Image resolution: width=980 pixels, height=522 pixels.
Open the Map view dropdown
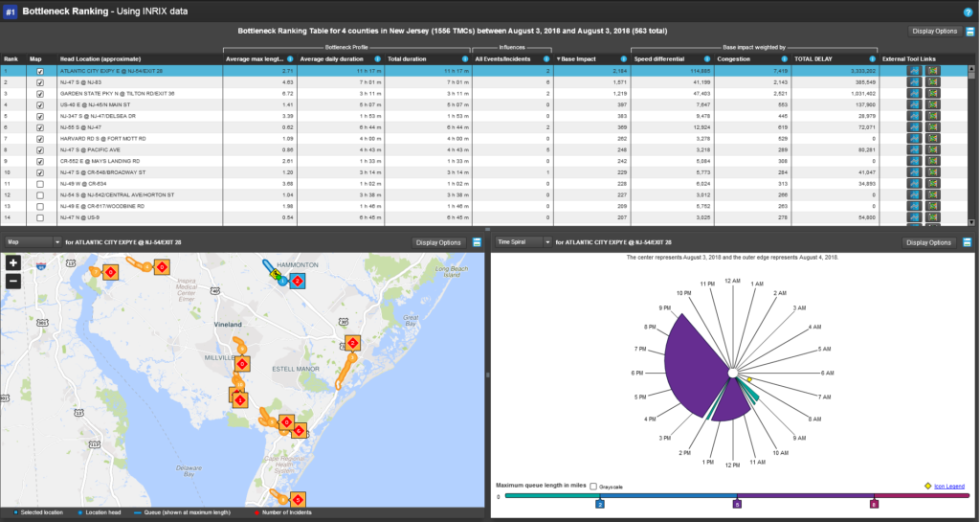[33, 243]
